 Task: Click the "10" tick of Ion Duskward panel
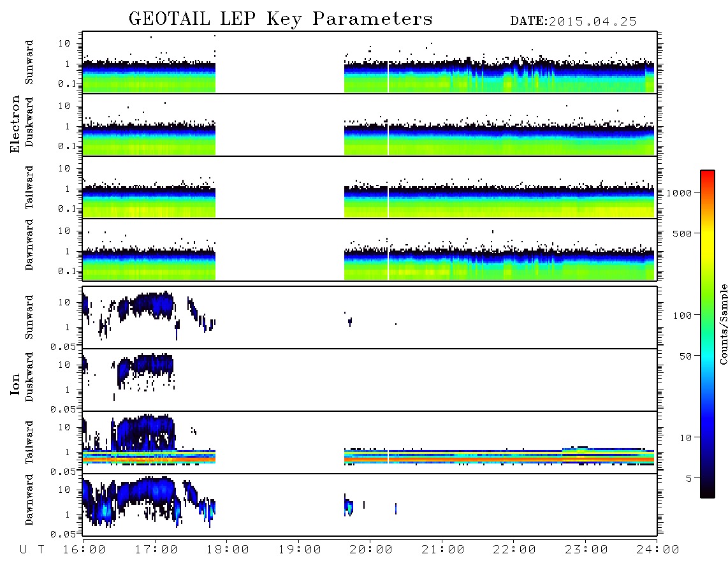click(x=64, y=365)
